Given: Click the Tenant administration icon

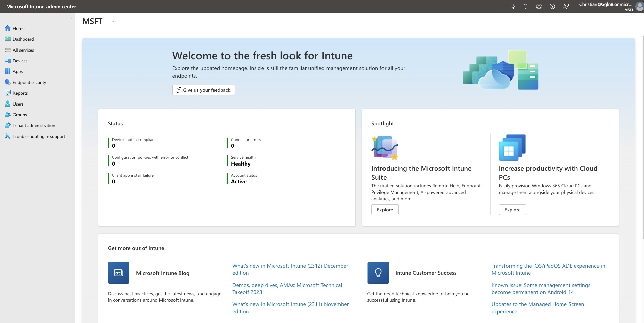Looking at the screenshot, I should click(8, 125).
